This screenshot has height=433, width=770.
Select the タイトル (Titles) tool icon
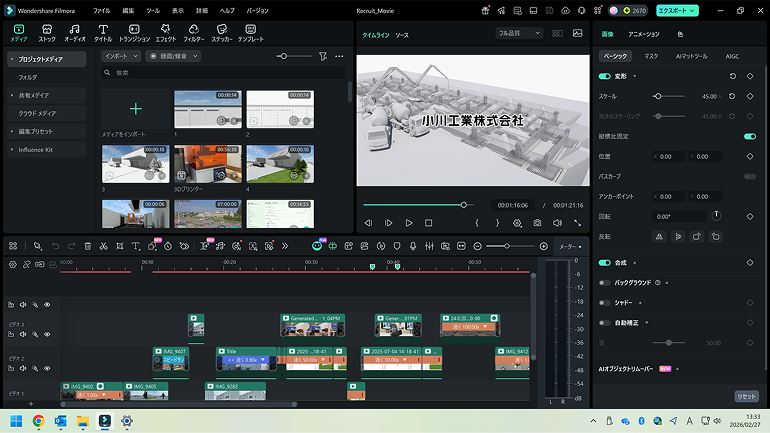103,31
